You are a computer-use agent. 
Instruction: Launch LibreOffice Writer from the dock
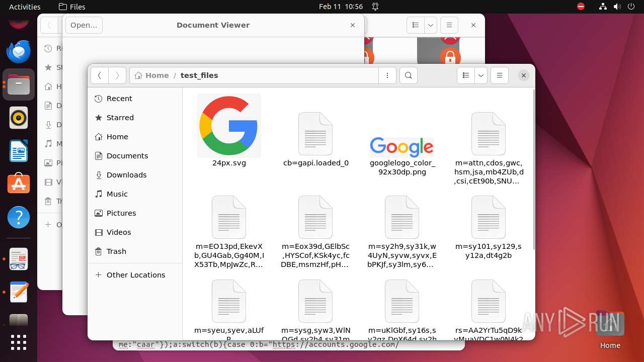point(19,151)
